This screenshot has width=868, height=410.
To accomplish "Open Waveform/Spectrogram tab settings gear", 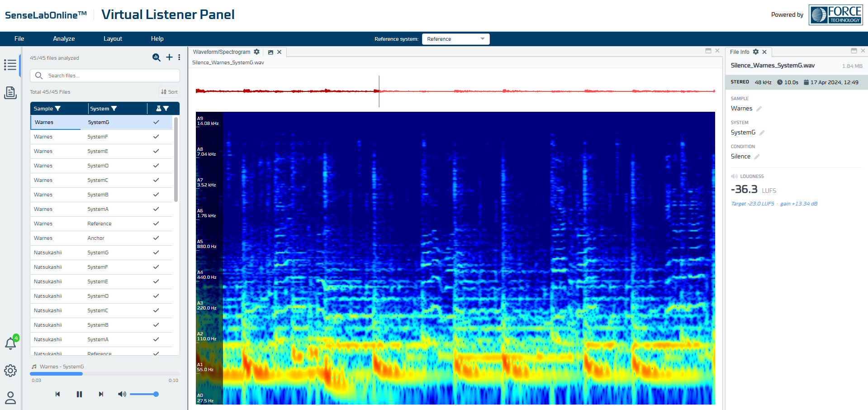I will click(x=257, y=52).
